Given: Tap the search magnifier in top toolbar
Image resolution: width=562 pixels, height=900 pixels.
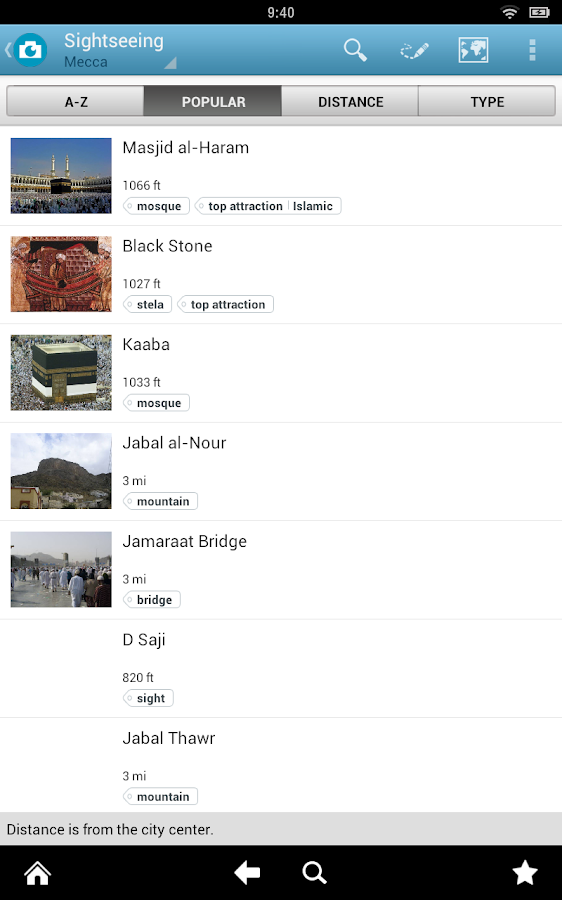Looking at the screenshot, I should [x=355, y=51].
